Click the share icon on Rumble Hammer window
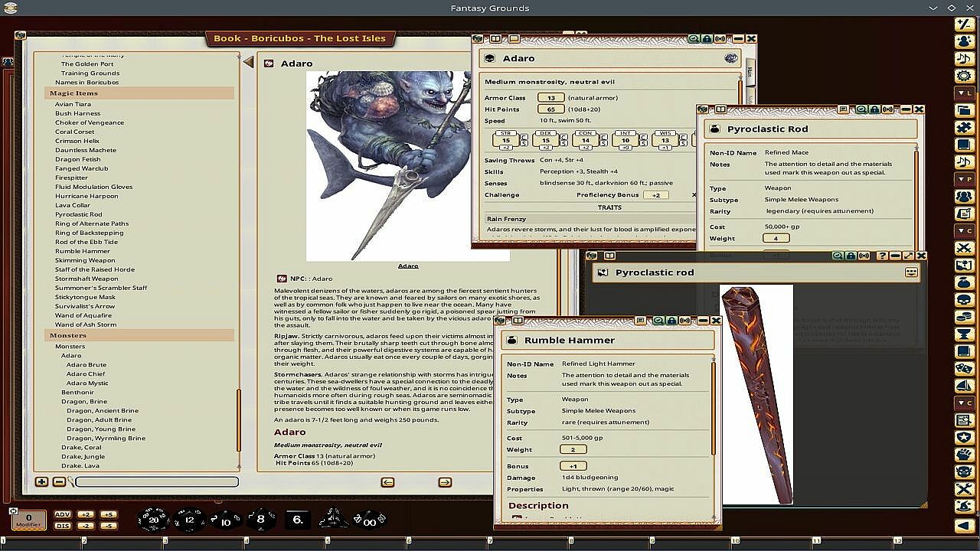This screenshot has width=980, height=551. coord(684,321)
